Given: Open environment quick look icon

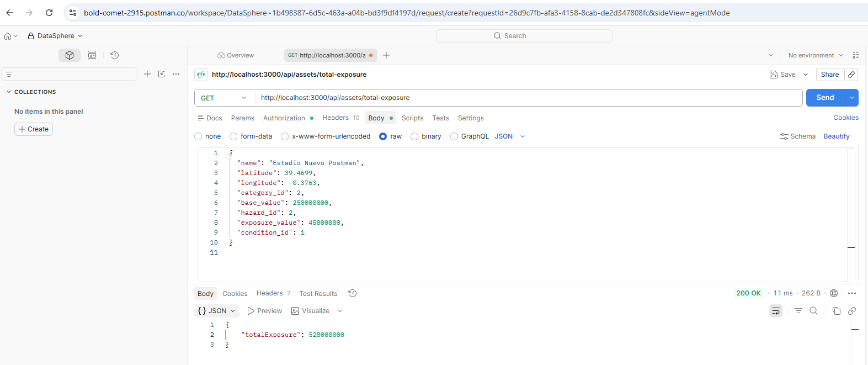Looking at the screenshot, I should 856,55.
